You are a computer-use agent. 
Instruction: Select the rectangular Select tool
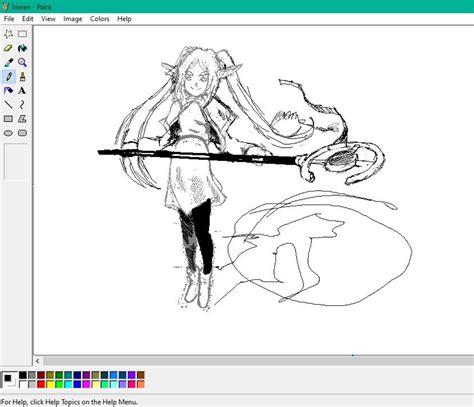[x=22, y=34]
